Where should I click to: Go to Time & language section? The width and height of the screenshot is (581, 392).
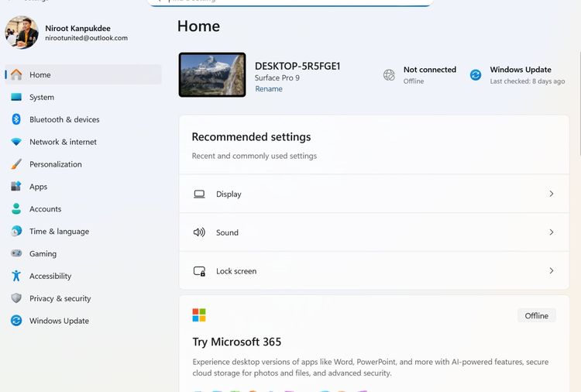(84, 231)
